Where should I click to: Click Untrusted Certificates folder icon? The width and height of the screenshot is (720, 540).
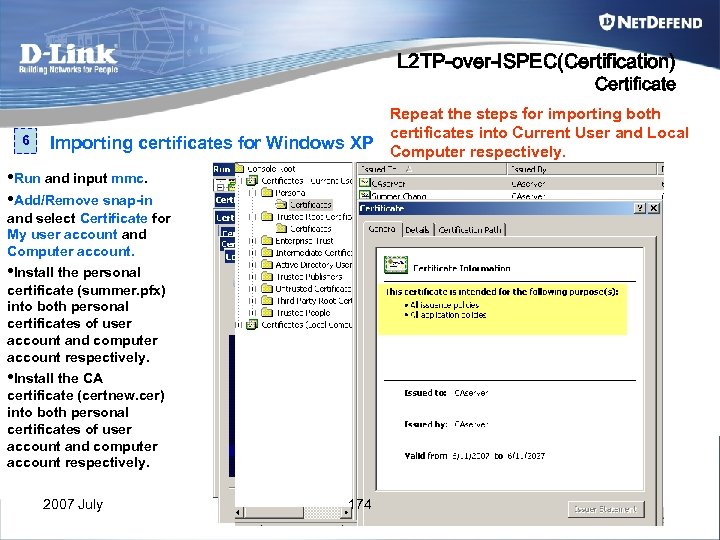pos(267,288)
